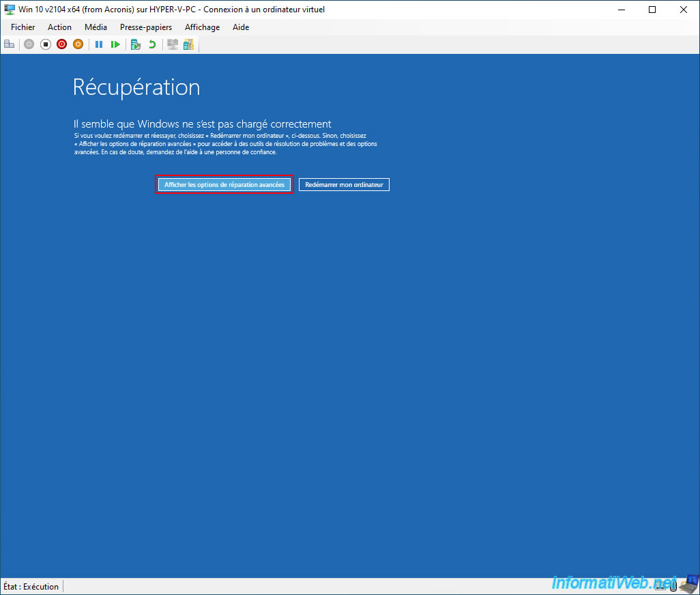Click the mouse status icon in status bar

tap(673, 585)
